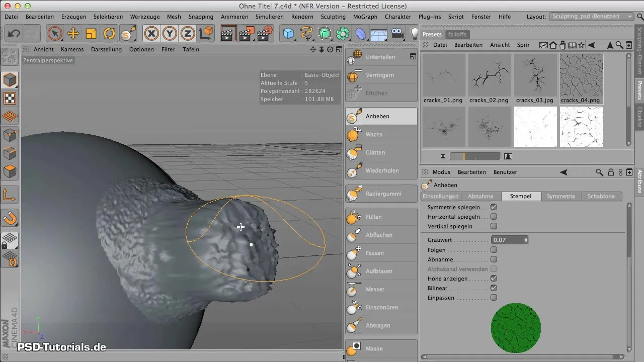Screen dimensions: 644x362
Task: Open the Sculpting menu
Action: tap(333, 17)
